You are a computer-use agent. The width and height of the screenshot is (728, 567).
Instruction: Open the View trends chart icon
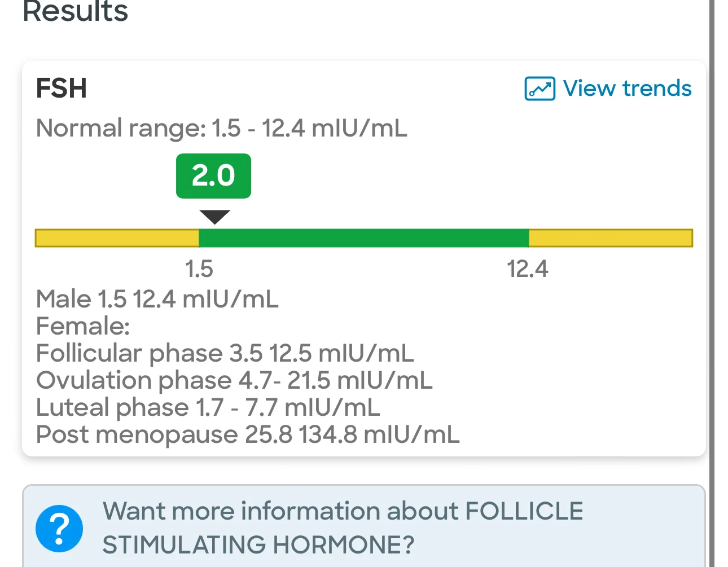(540, 89)
